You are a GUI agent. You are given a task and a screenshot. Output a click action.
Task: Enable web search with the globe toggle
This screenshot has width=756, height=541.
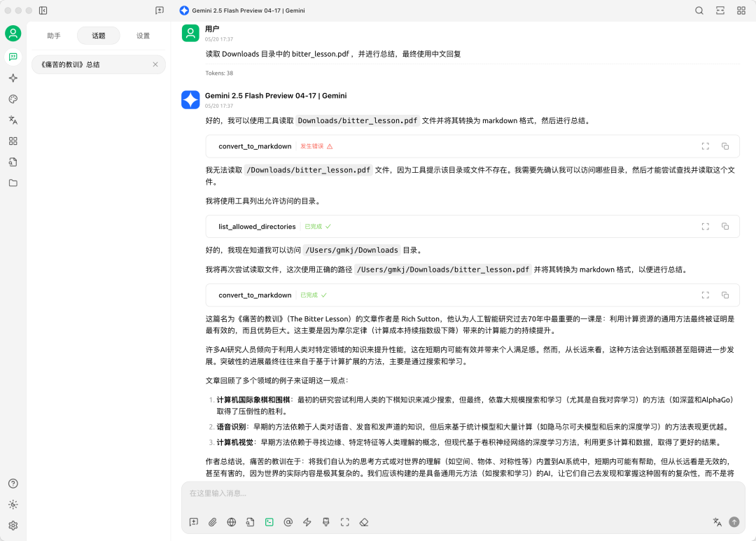click(232, 521)
